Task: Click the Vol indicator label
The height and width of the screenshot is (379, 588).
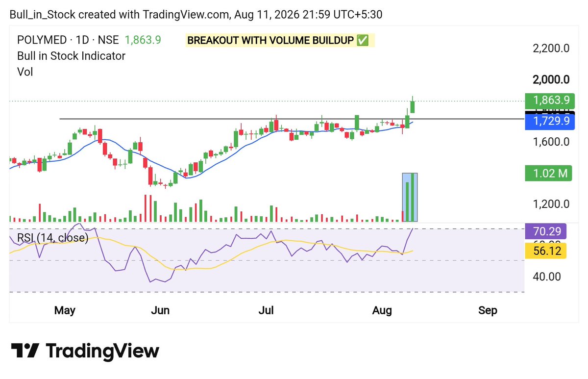Action: [x=25, y=72]
